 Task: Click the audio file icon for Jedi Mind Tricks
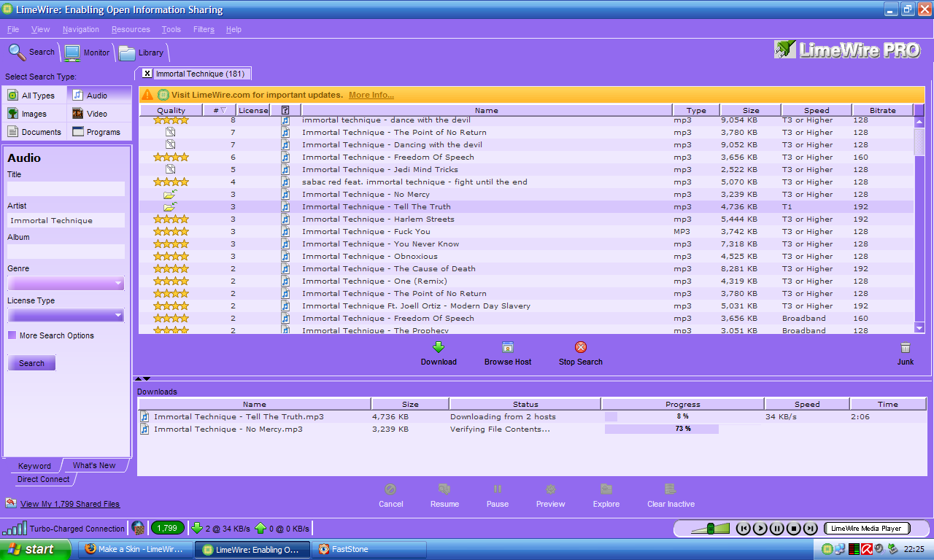click(x=286, y=169)
